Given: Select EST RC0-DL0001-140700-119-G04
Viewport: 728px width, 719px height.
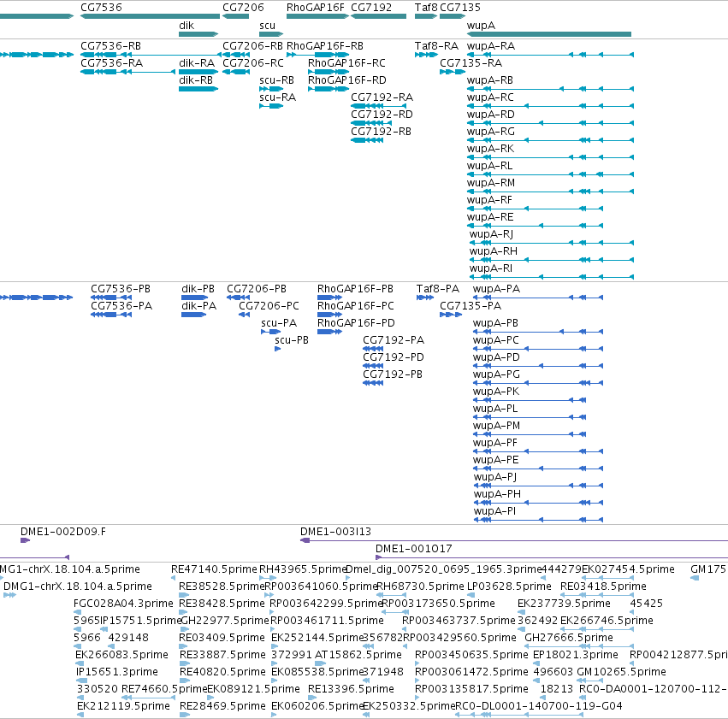Looking at the screenshot, I should pos(539,706).
